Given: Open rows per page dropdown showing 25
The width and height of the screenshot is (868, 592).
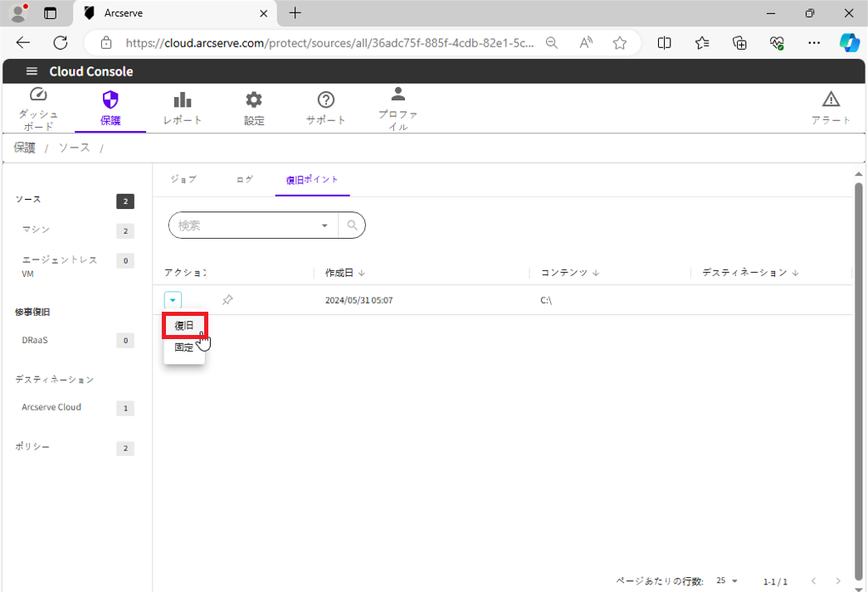Looking at the screenshot, I should (727, 581).
